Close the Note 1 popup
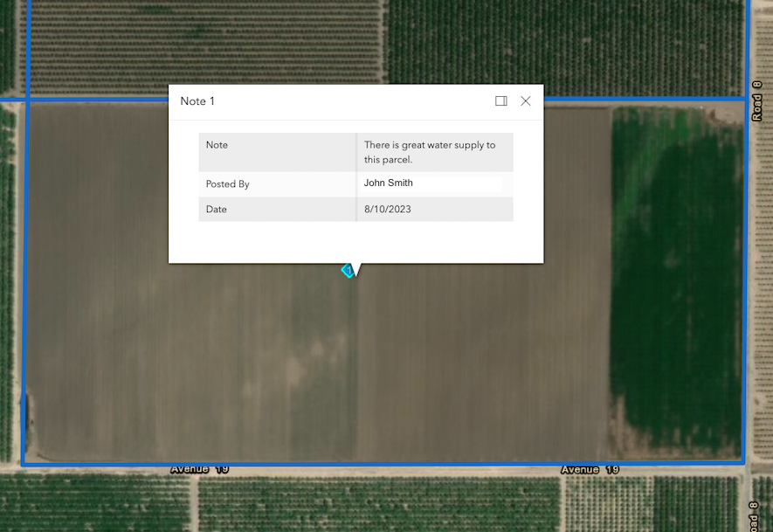The image size is (773, 532). click(x=526, y=101)
